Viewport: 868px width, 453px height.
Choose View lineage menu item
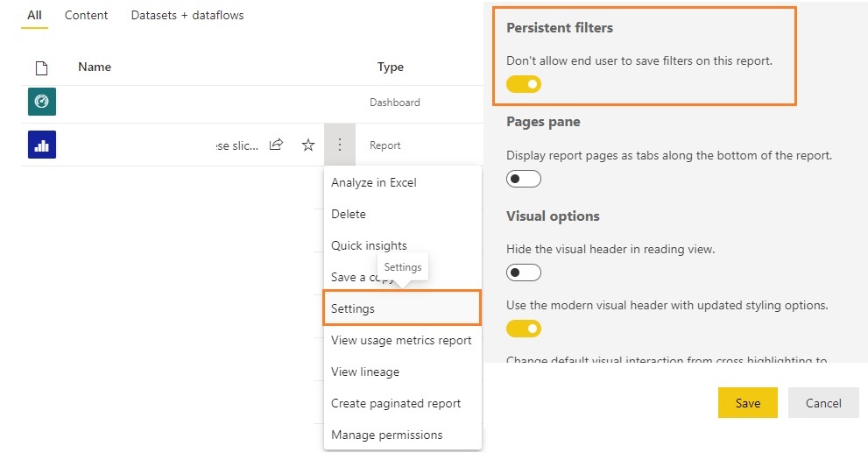point(402,372)
